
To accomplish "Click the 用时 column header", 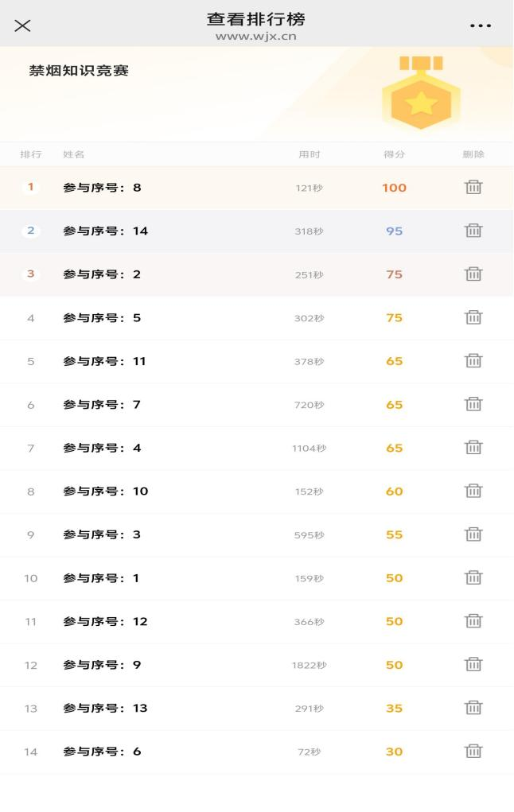I will tap(310, 154).
